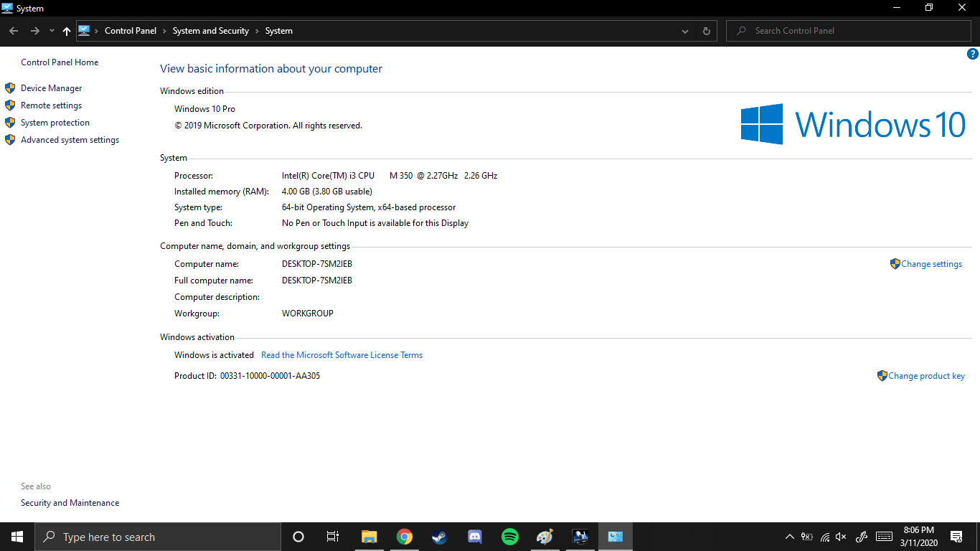Launch Steam from taskbar
Viewport: 980px width, 551px height.
pos(440,537)
